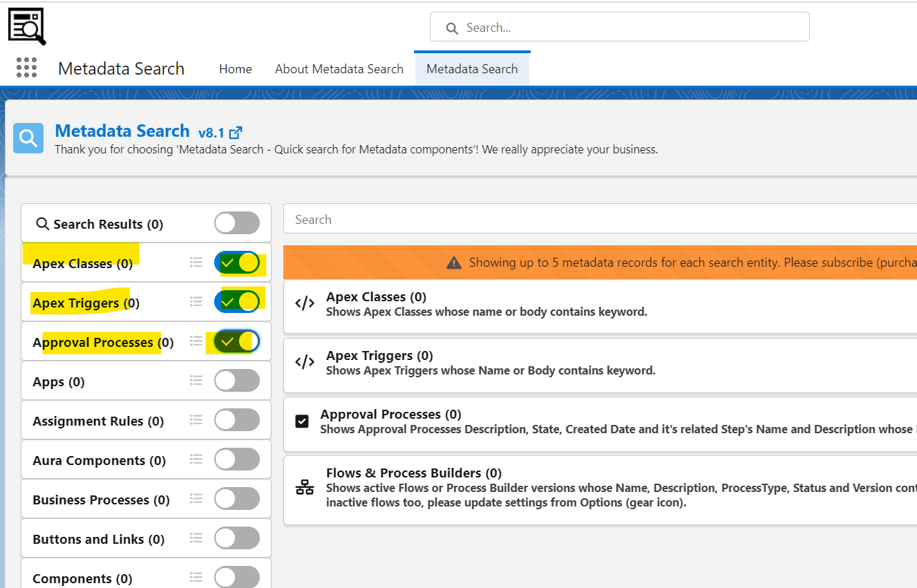This screenshot has width=917, height=588.
Task: Select Components (0) in sidebar
Action: click(82, 578)
